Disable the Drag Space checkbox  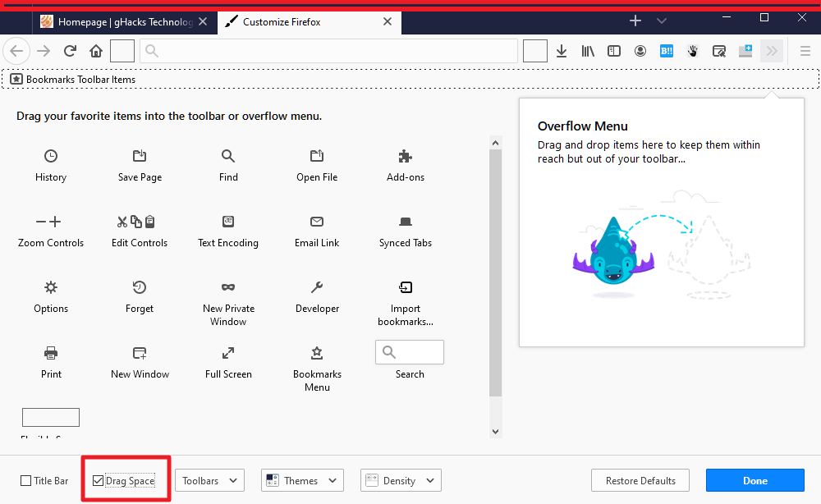pyautogui.click(x=99, y=480)
